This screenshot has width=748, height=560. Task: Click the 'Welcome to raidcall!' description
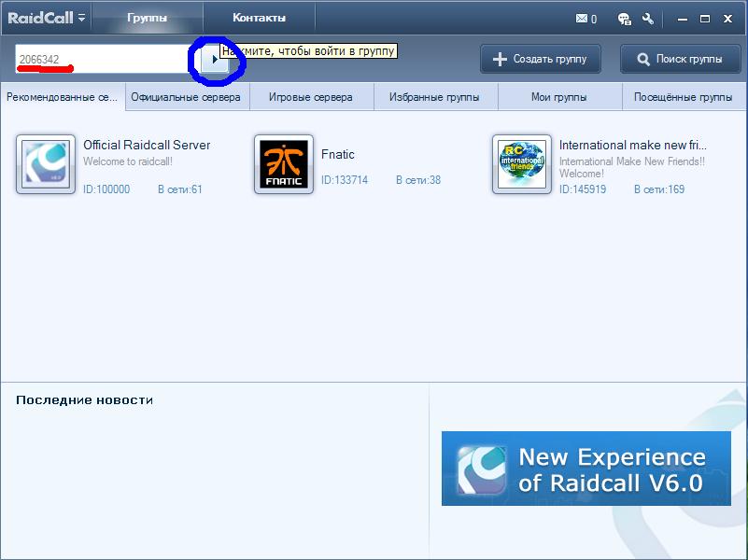pos(128,161)
